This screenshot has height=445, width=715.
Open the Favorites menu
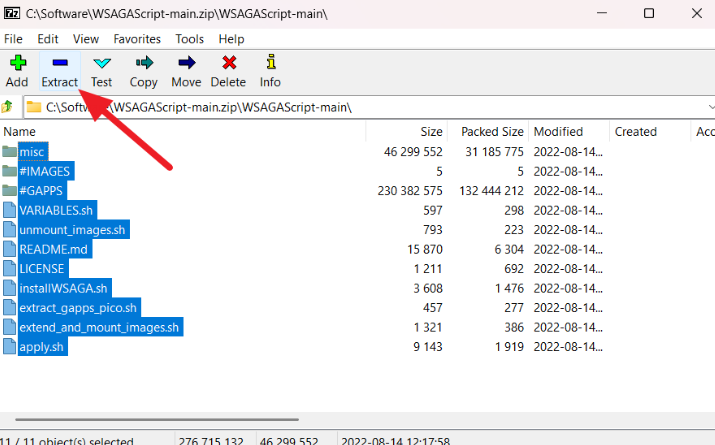(x=137, y=39)
